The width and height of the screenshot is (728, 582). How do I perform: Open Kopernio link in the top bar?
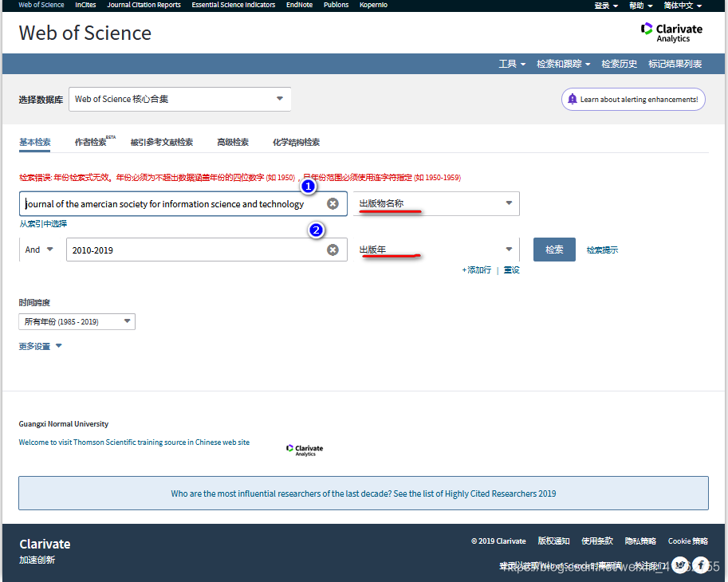click(x=373, y=5)
